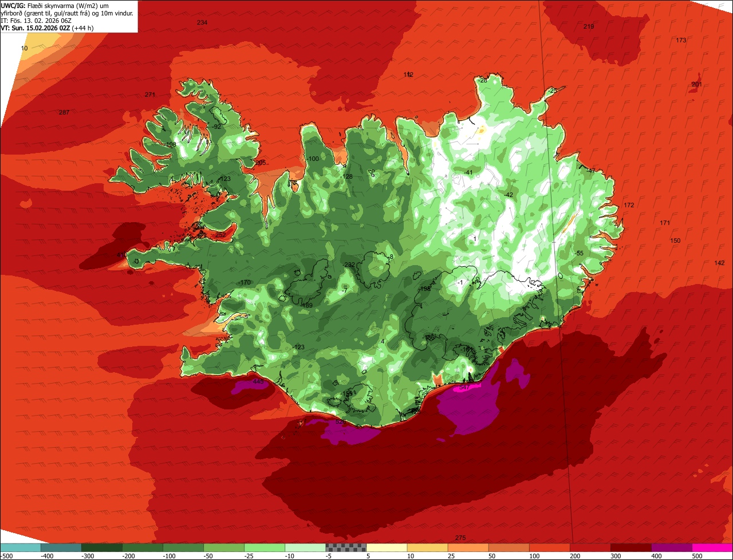Viewport: 733px width, 560px height.
Task: Select the '-55' value in eastern Iceland
Action: (x=578, y=253)
